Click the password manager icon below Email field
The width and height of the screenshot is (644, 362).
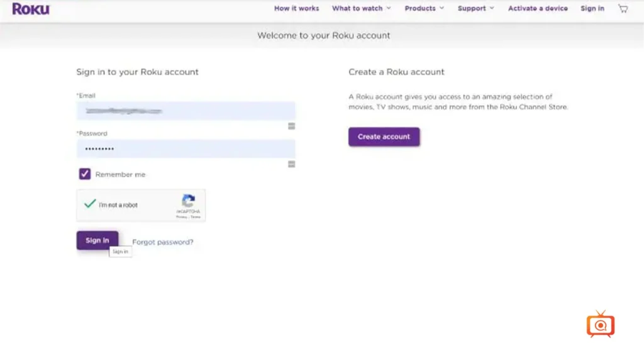click(x=291, y=126)
